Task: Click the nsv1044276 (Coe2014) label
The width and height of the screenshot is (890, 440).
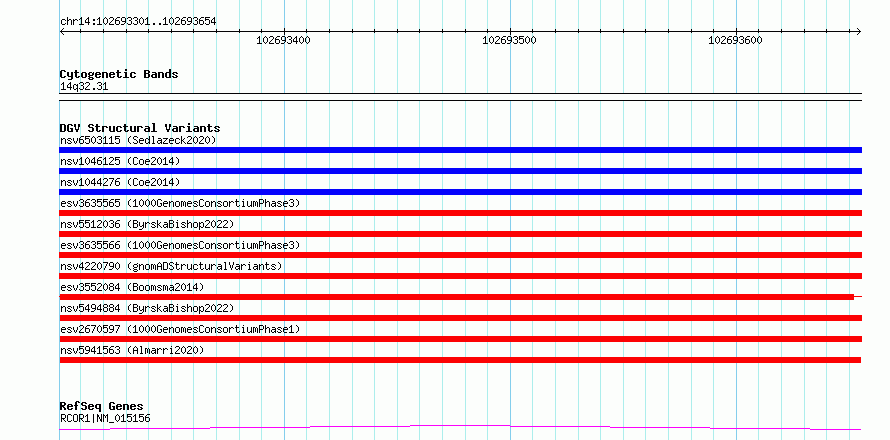Action: point(120,182)
